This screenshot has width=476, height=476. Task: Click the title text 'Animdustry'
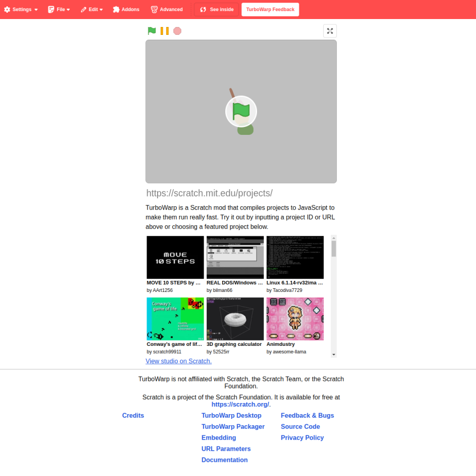[x=280, y=344]
